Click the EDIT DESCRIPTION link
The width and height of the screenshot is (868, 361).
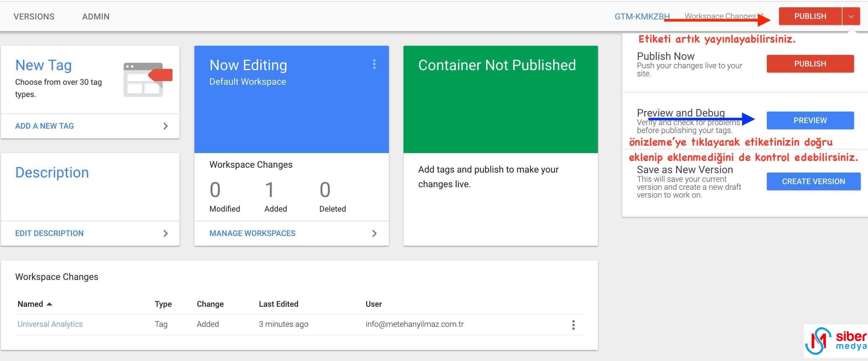[49, 233]
